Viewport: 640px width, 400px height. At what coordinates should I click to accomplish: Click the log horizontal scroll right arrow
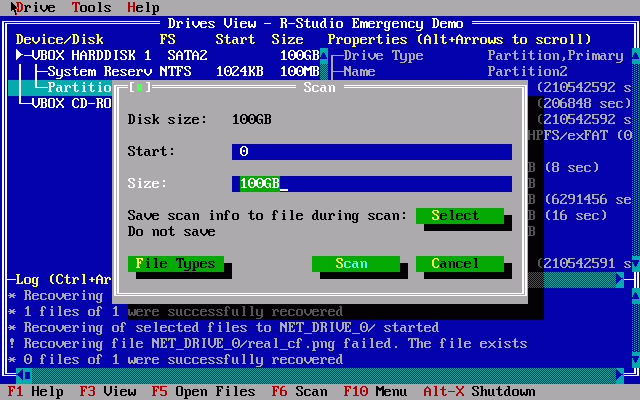pyautogui.click(x=620, y=376)
